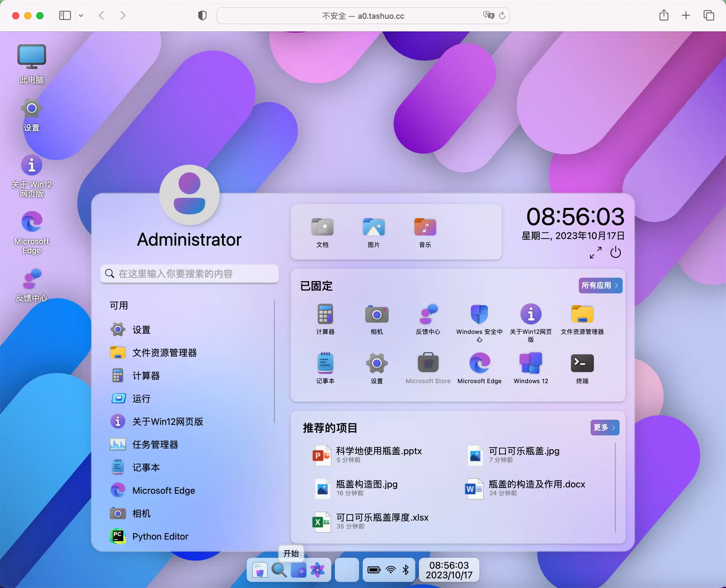Expand start menu to fullscreen via arrows icon
The image size is (726, 588).
595,252
